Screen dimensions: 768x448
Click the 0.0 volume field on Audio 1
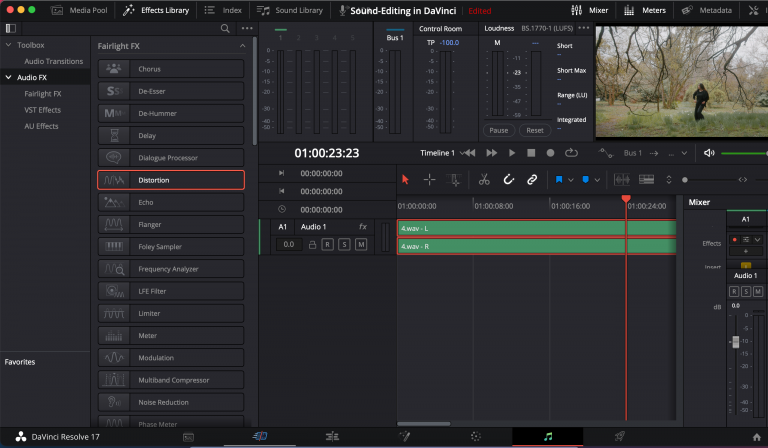(x=288, y=244)
